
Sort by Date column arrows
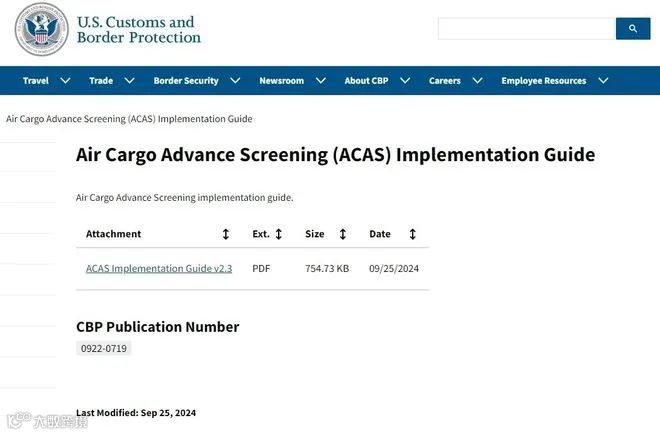[x=412, y=234]
